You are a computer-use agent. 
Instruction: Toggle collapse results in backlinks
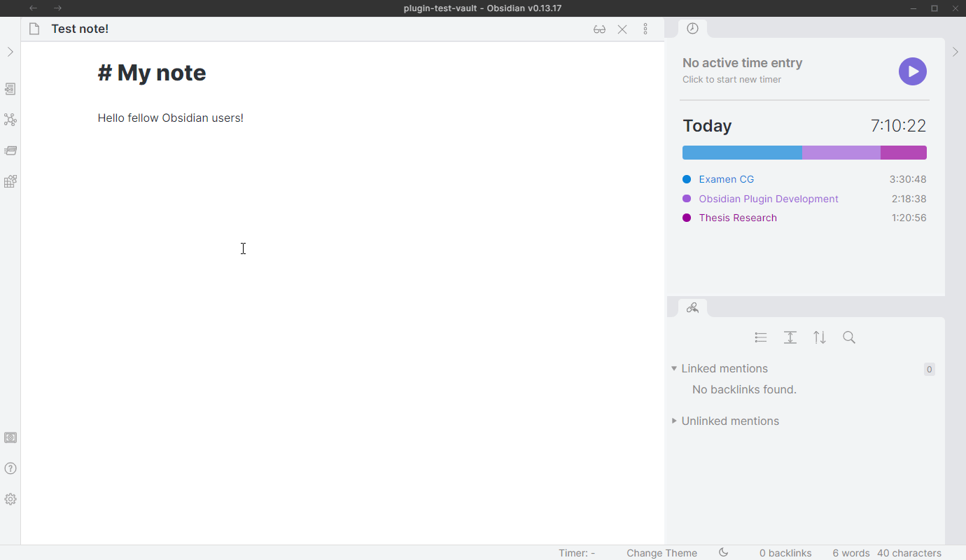point(761,337)
